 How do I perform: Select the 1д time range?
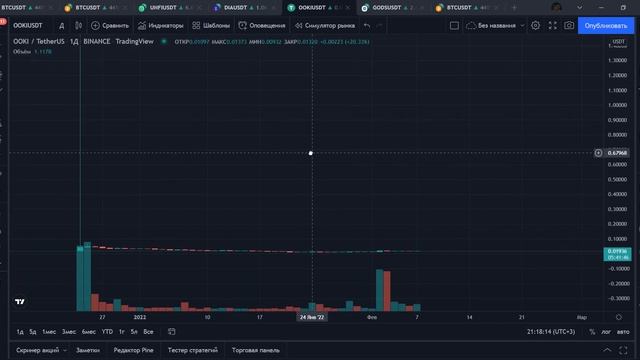(20, 332)
